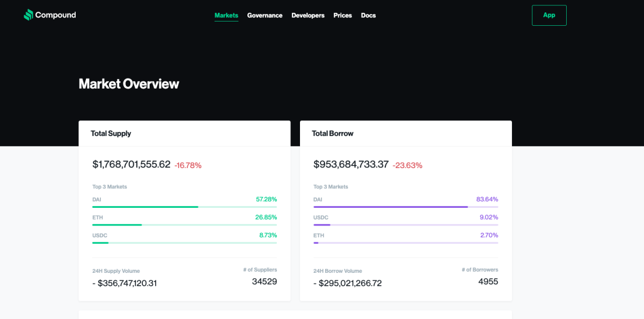Click the USDC supply progress bar
Image resolution: width=644 pixels, height=319 pixels.
coord(184,243)
